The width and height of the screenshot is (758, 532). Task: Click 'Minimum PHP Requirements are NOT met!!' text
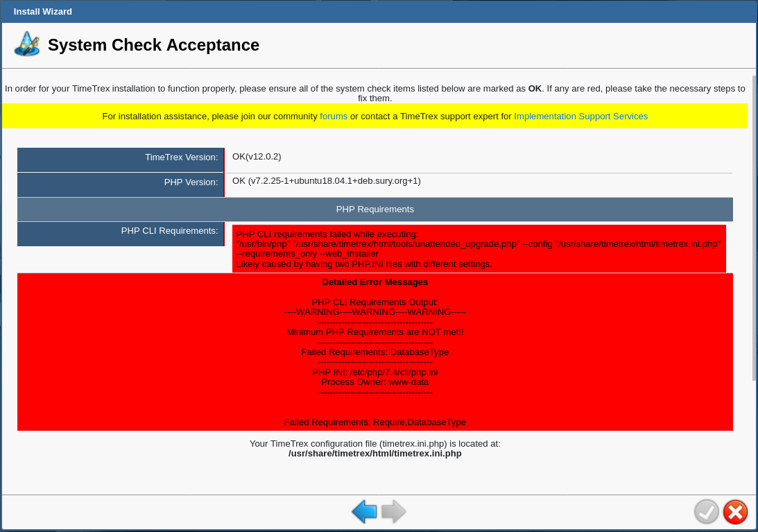point(375,332)
